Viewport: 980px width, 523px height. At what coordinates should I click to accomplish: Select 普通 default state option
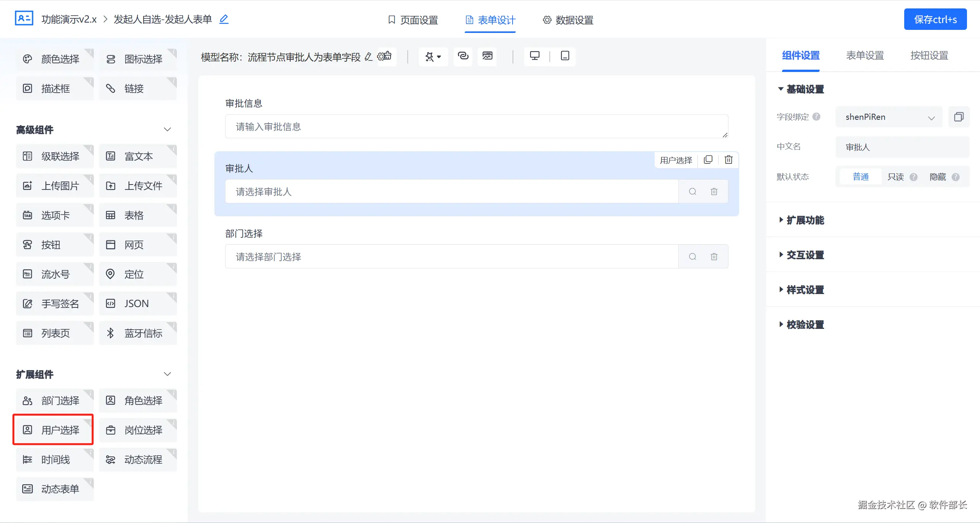click(x=861, y=177)
